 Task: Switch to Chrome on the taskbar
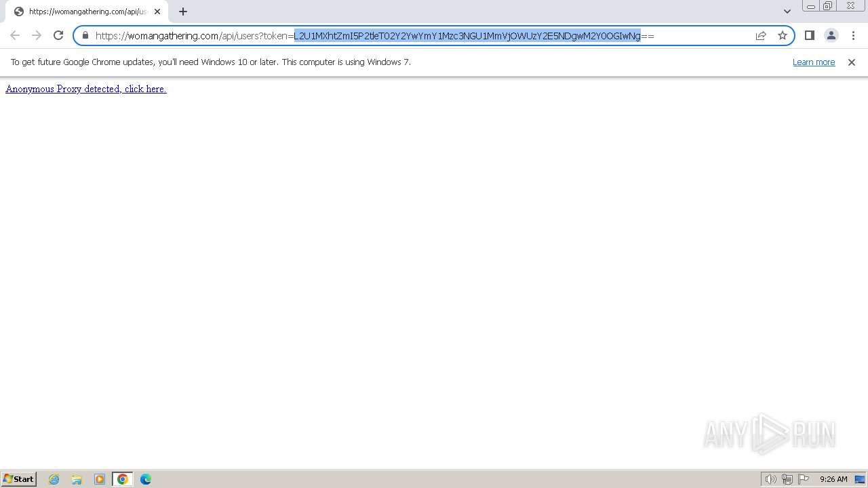point(123,479)
